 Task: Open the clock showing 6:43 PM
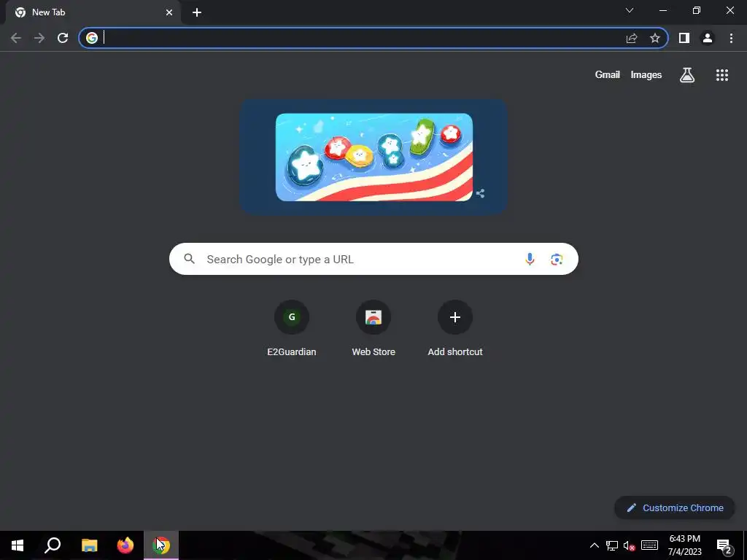click(684, 545)
